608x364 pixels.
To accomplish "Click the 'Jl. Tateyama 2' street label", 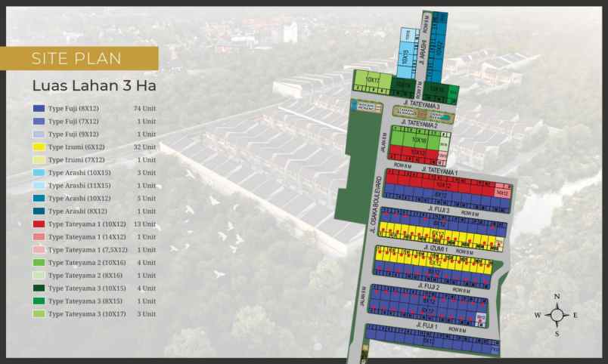I will tap(419, 124).
